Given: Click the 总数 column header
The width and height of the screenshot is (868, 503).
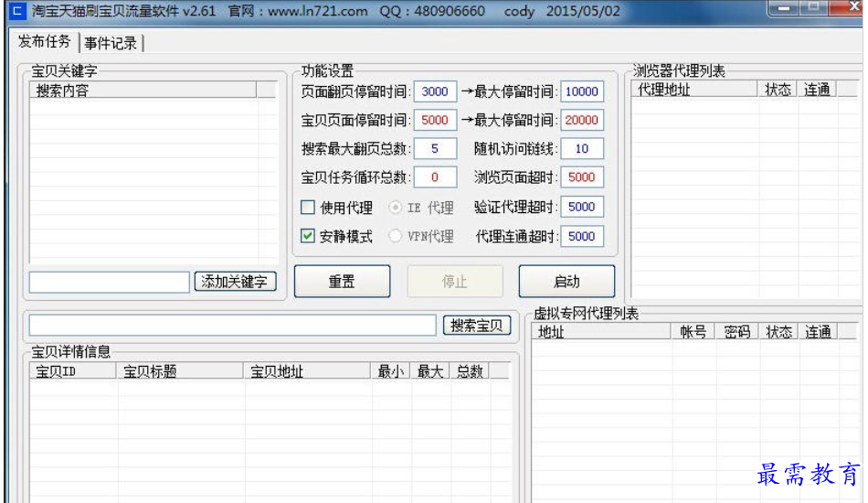Looking at the screenshot, I should point(470,371).
